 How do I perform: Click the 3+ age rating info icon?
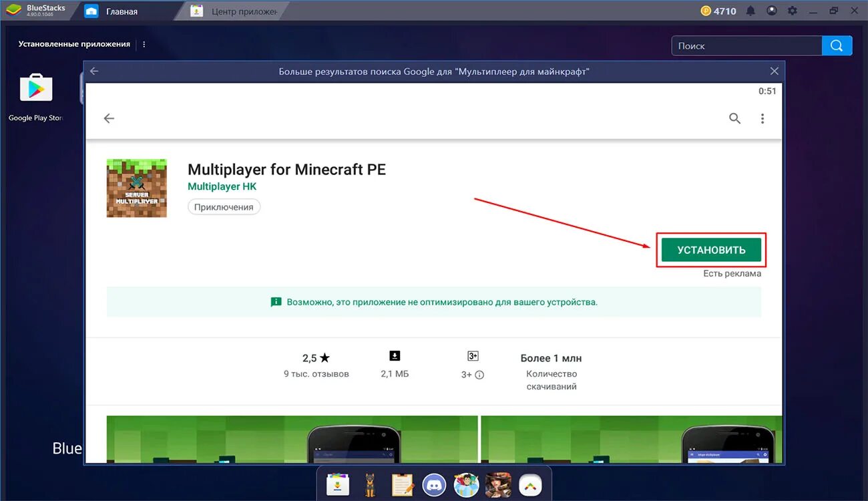(x=479, y=375)
